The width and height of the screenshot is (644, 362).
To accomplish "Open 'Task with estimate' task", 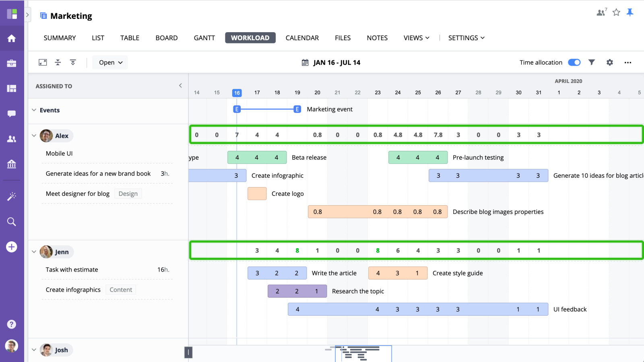I will (72, 269).
